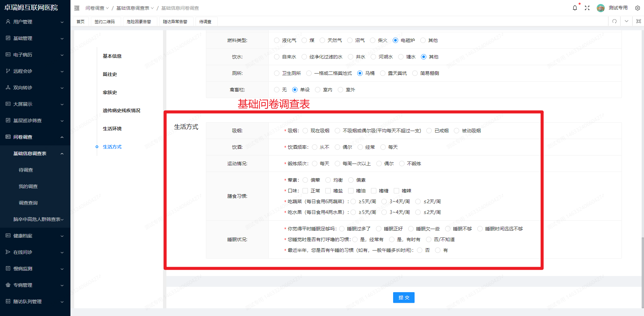Screen dimensions: 644x316
Task: Collapse 问卷调查 menu chevron
Action: coord(62,137)
